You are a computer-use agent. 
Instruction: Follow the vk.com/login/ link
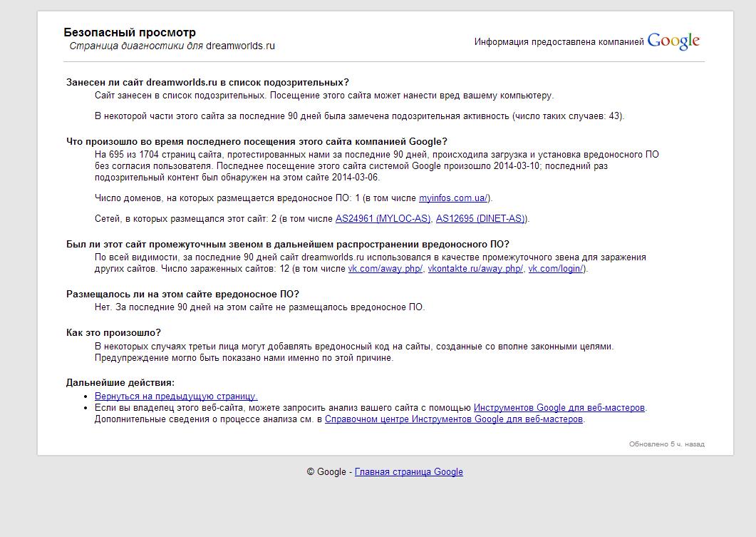(x=556, y=269)
